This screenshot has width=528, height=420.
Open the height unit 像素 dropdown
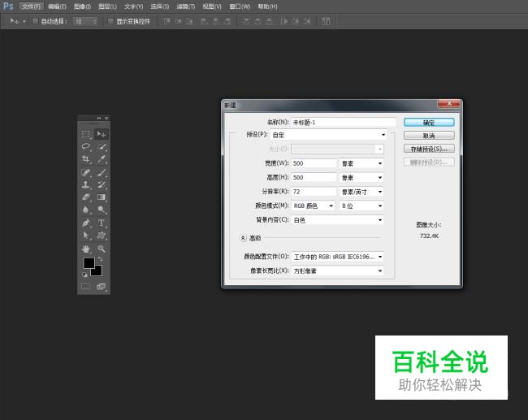pos(361,177)
